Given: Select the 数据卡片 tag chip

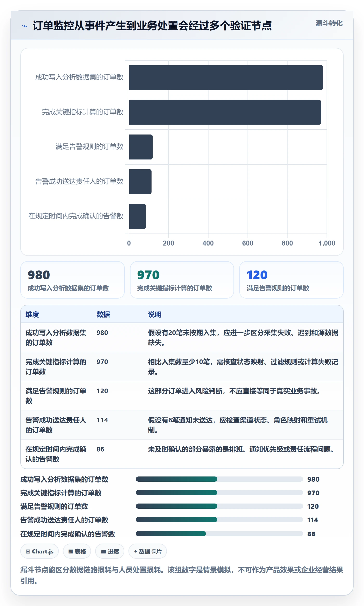Looking at the screenshot, I should click(148, 551).
